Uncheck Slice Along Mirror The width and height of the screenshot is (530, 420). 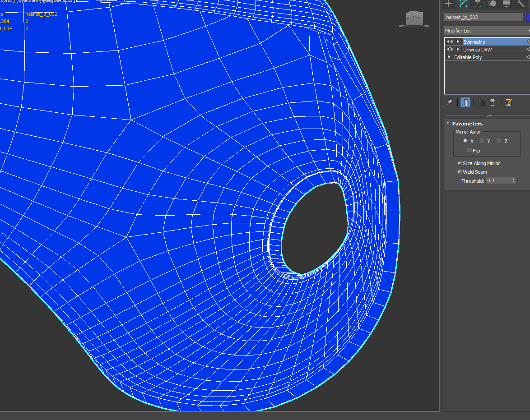coord(460,163)
